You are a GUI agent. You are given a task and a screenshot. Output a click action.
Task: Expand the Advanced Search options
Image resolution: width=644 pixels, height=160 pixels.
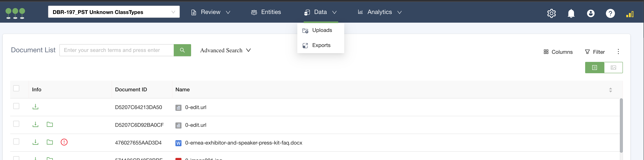point(225,50)
